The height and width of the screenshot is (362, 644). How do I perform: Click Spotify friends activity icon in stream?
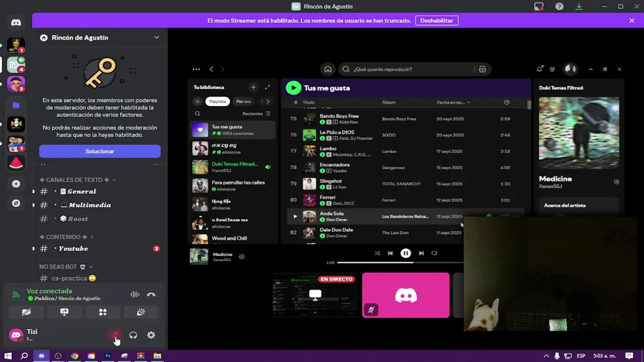pyautogui.click(x=552, y=69)
